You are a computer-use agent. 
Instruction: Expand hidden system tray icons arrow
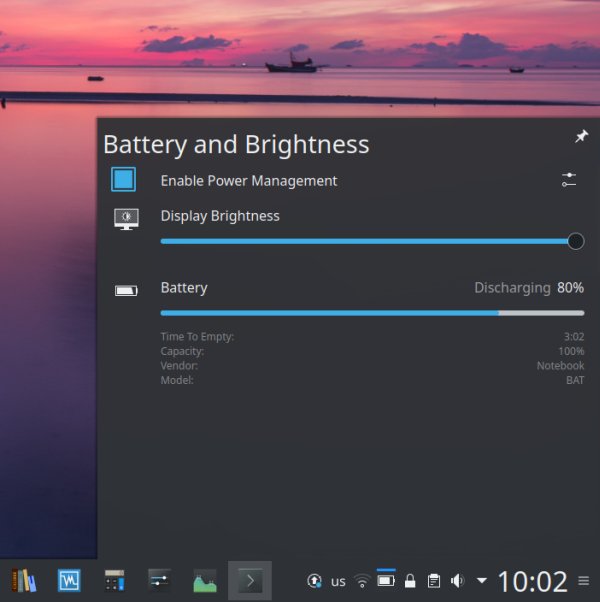(482, 581)
